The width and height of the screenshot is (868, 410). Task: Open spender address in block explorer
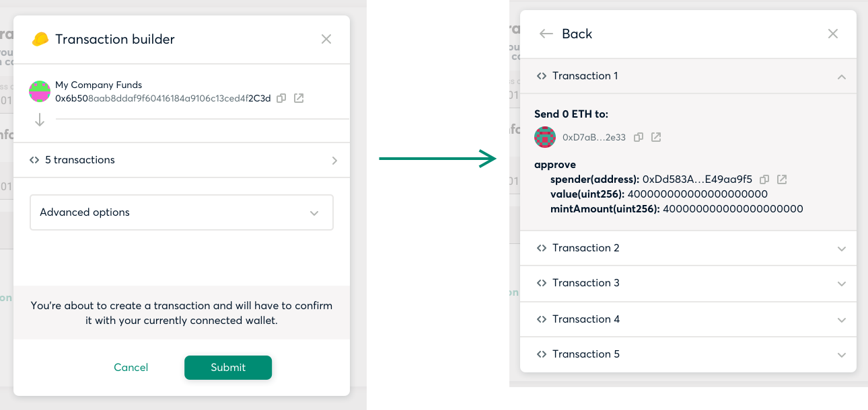point(782,179)
